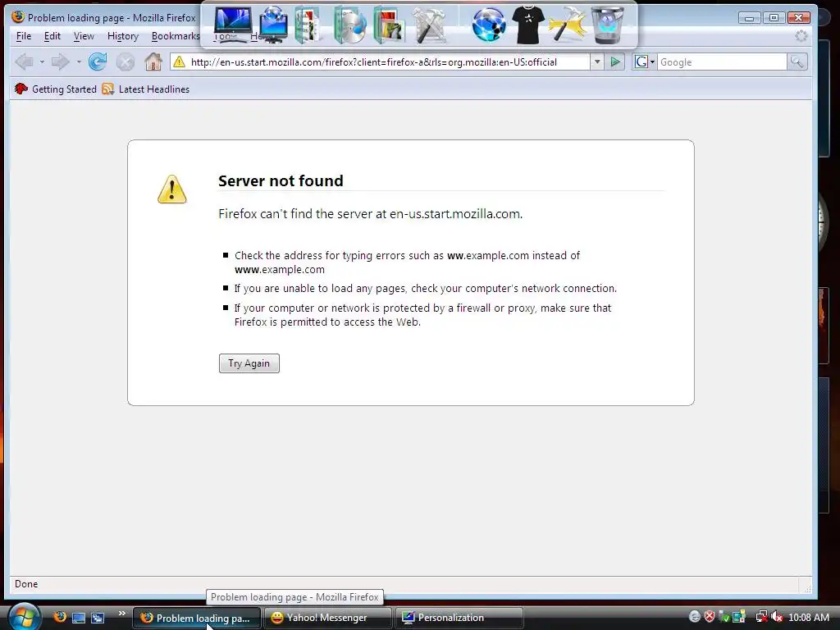
Task: Click the green Go arrow next to address bar
Action: [615, 62]
